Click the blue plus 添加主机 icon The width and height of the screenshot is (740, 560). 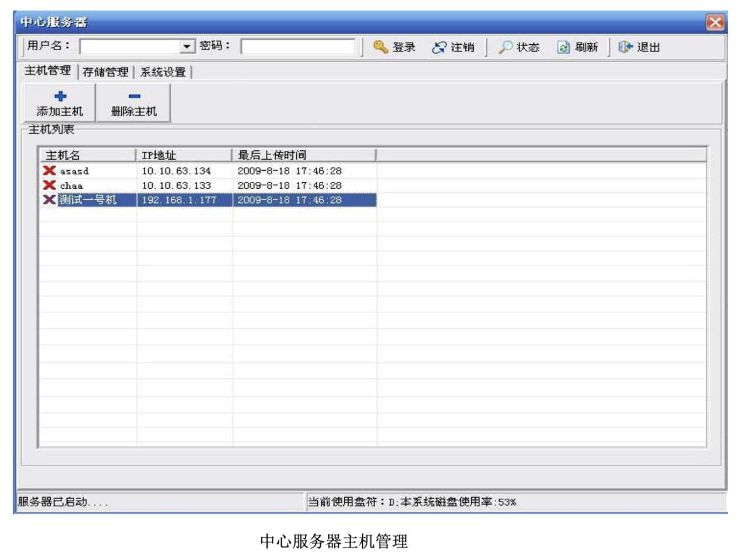[x=60, y=96]
